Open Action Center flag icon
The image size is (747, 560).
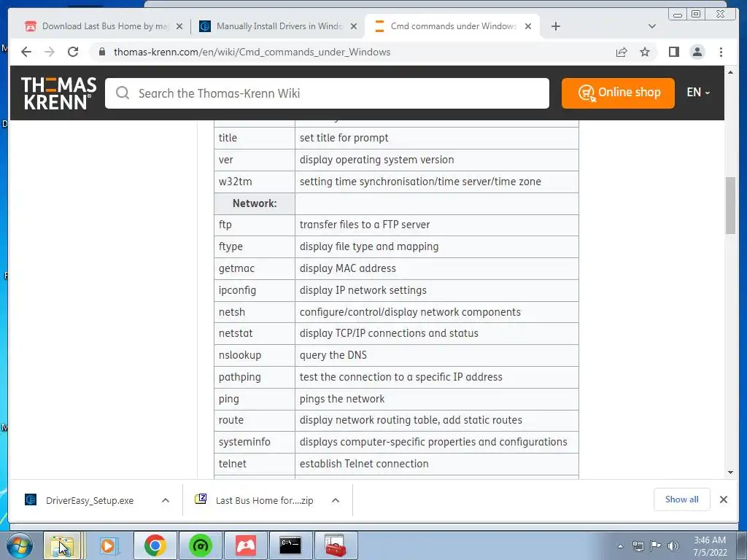point(656,546)
